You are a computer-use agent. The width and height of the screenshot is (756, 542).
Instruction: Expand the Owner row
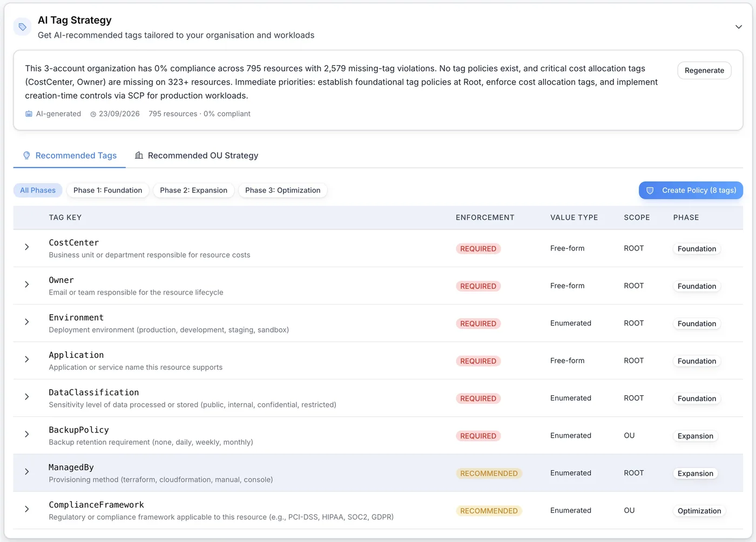coord(27,284)
